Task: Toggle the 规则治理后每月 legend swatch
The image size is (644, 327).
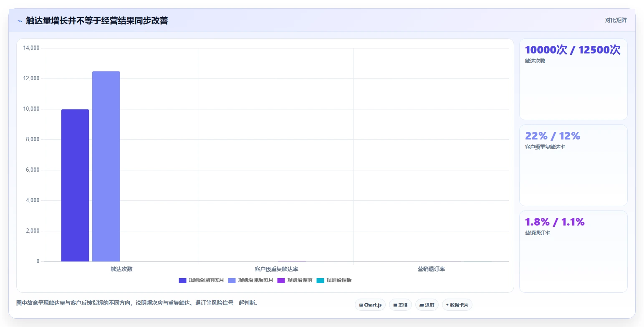Action: click(232, 280)
